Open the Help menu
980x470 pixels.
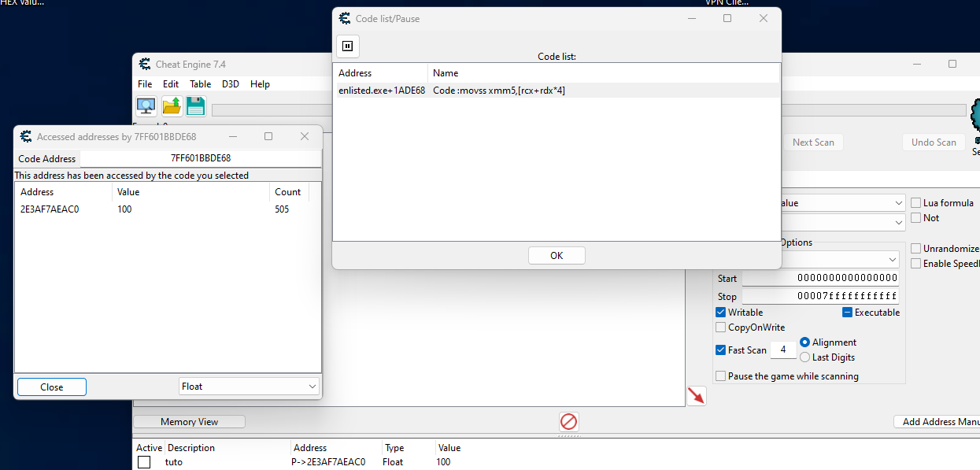[x=260, y=84]
